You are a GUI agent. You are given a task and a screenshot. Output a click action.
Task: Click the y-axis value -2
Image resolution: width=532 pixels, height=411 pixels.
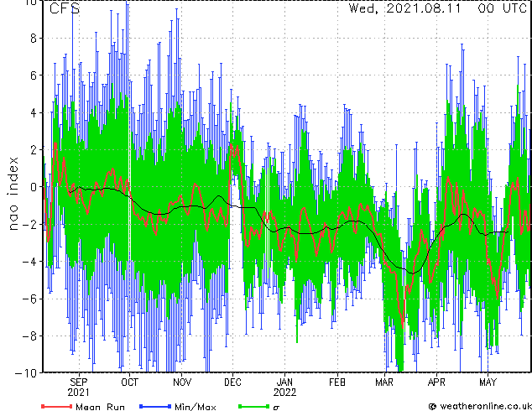(29, 224)
